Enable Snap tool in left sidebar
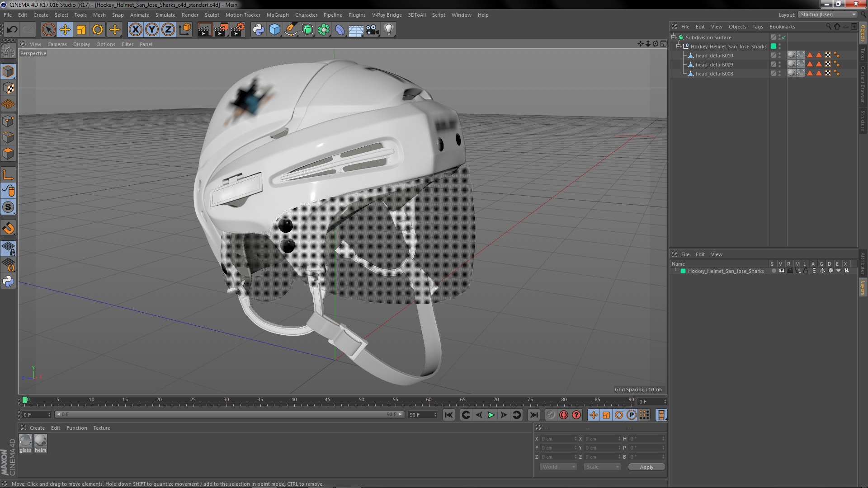This screenshot has height=488, width=868. coord(8,207)
